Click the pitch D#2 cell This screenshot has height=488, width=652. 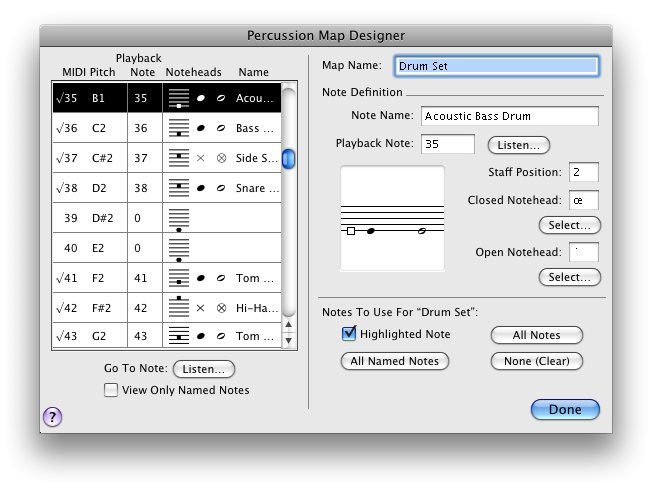click(102, 218)
